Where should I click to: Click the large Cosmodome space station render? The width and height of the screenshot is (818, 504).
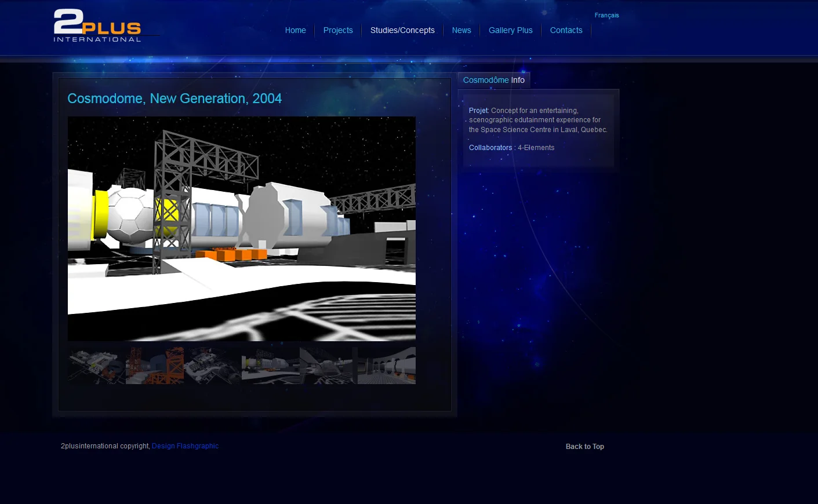[242, 229]
